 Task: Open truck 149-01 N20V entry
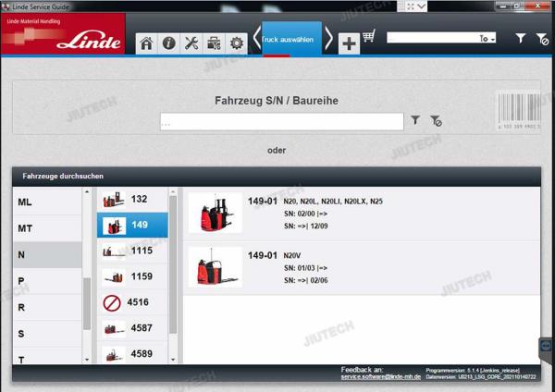(x=362, y=268)
